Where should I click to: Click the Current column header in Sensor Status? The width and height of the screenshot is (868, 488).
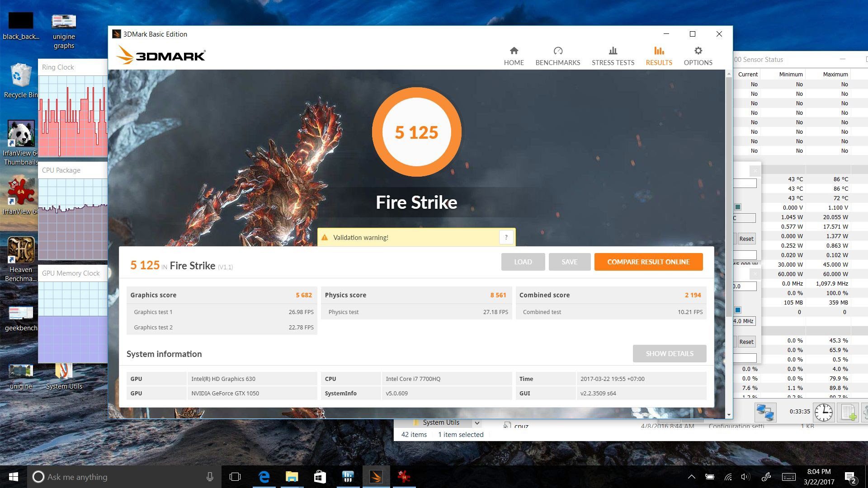[x=748, y=74]
